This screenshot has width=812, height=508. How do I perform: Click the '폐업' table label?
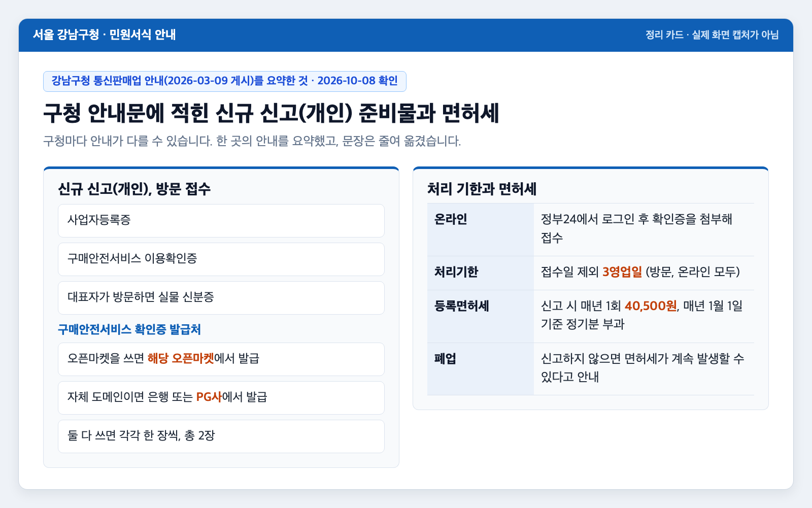(481, 369)
